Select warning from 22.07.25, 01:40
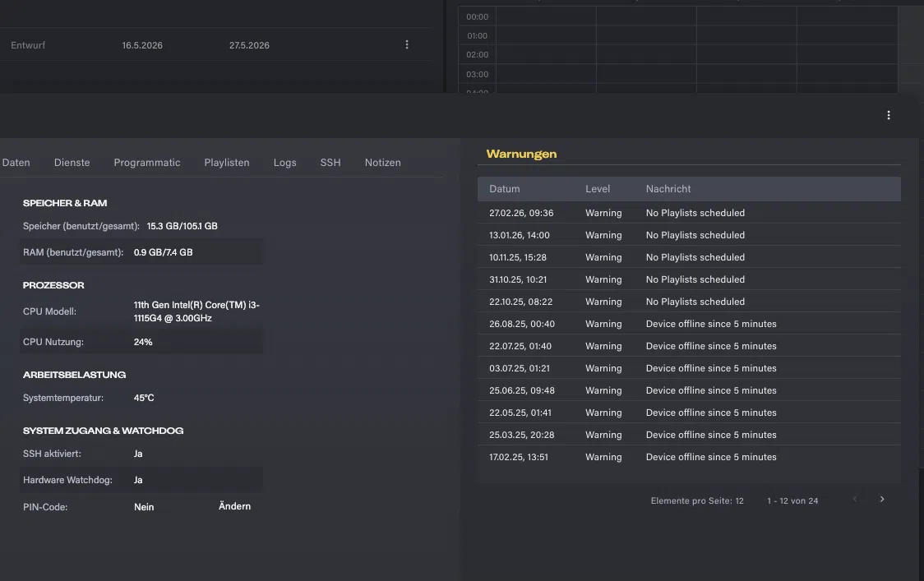This screenshot has width=924, height=581. pyautogui.click(x=689, y=346)
